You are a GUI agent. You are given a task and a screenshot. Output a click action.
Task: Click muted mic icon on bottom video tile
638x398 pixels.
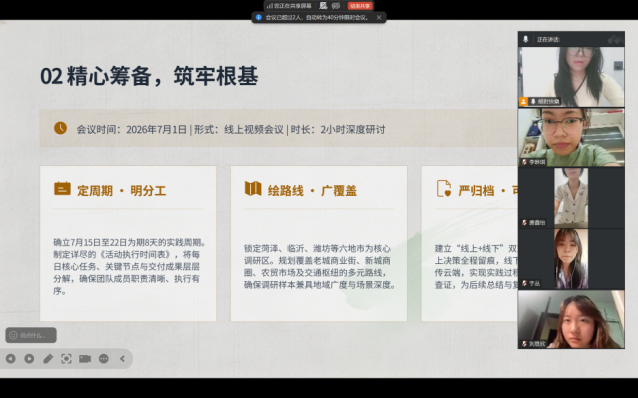click(524, 344)
